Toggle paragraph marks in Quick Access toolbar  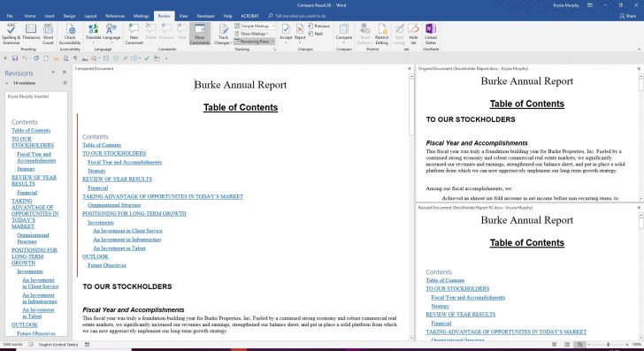click(x=75, y=58)
